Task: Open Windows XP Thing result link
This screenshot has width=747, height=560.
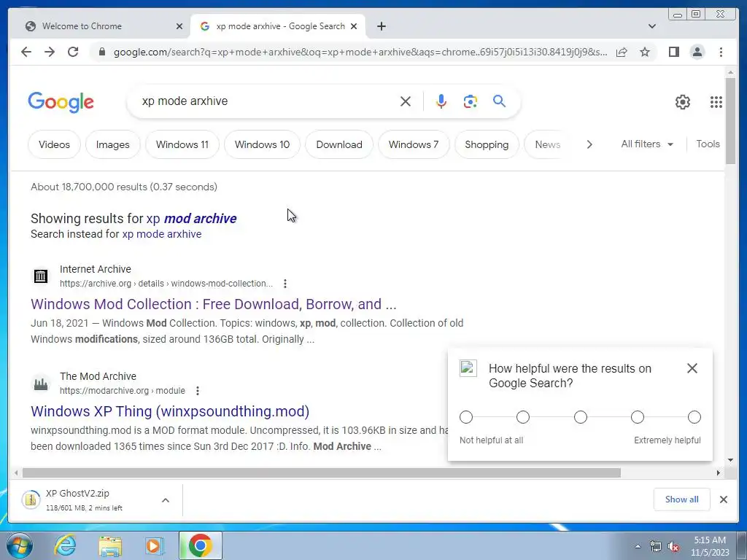Action: pos(170,411)
